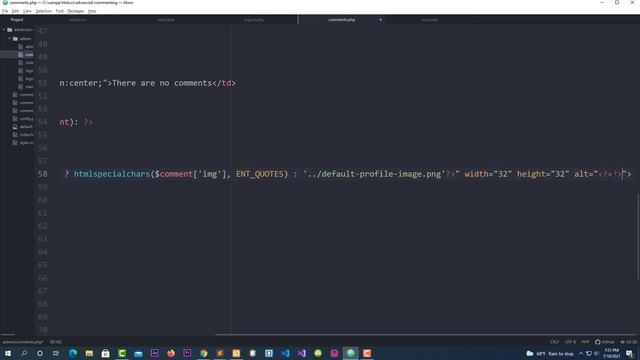Open the GitHub panel from status bar
Screen dimensions: 640x360
point(604,342)
